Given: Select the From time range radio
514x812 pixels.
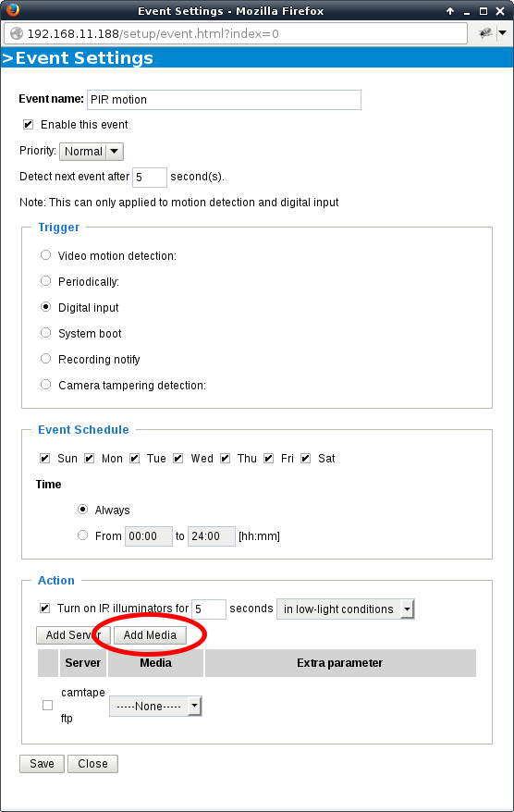Looking at the screenshot, I should 83,535.
